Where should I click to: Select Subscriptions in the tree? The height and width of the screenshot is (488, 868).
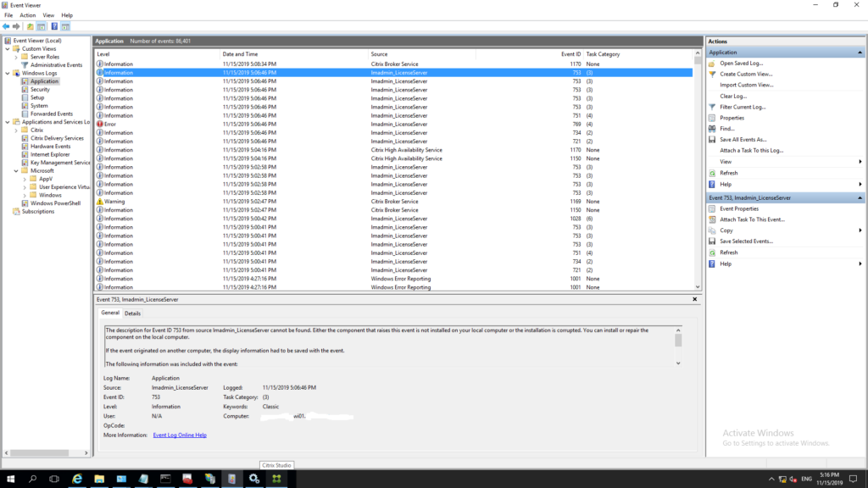pos(37,211)
